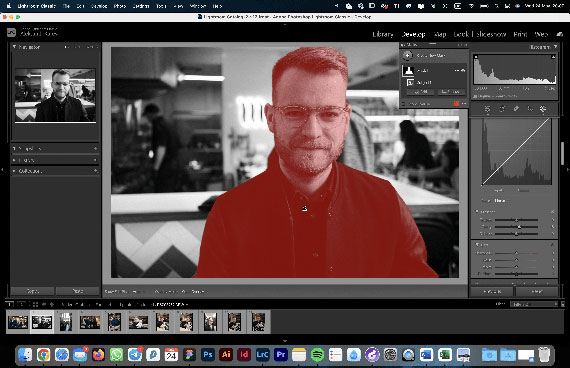The image size is (570, 368).
Task: Clear history with the History X icon
Action: (x=95, y=160)
